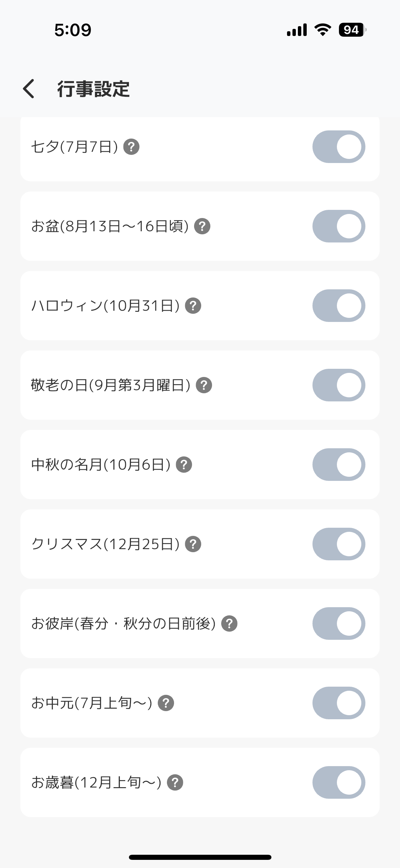
Task: Open help icon next to 七夕(7月7日)
Action: [131, 147]
